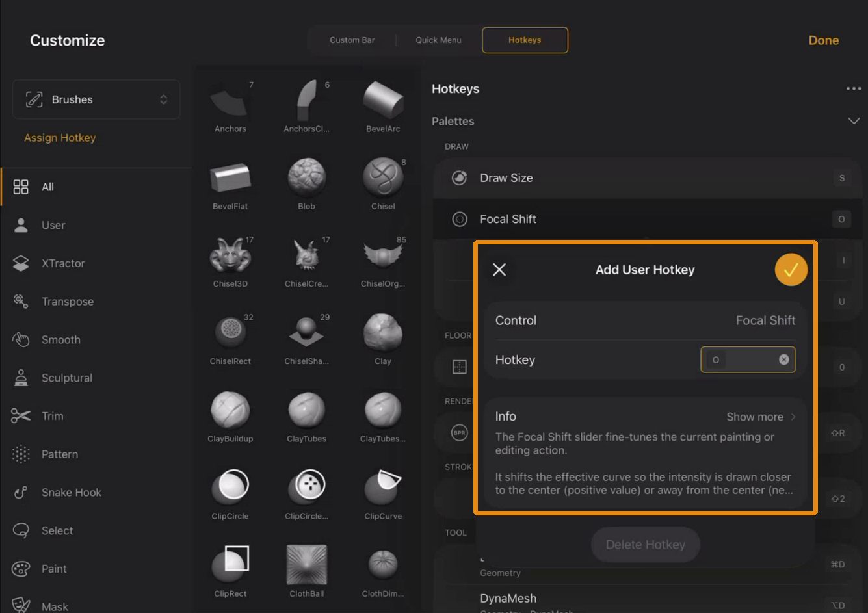Click Done to finish customizing
Viewport: 868px width, 613px height.
pos(823,40)
